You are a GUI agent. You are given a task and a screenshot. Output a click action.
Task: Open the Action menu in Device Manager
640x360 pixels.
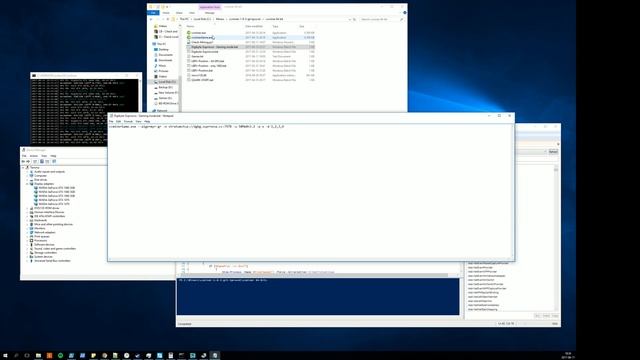(33, 156)
